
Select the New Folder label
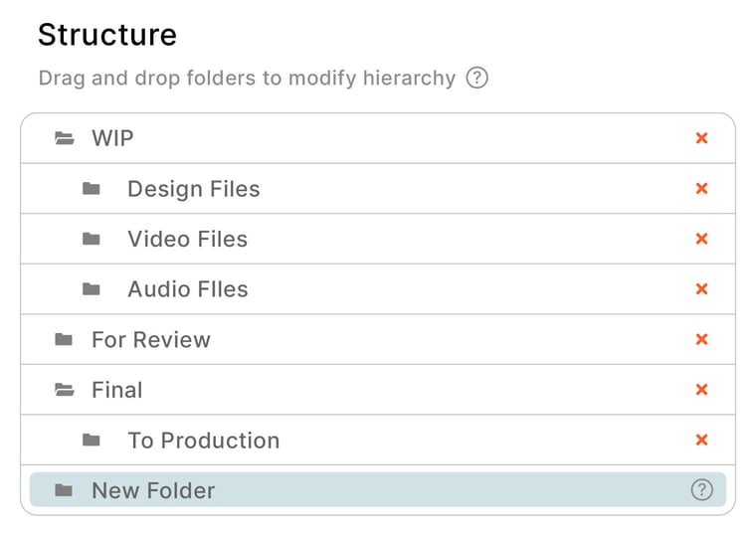[153, 490]
